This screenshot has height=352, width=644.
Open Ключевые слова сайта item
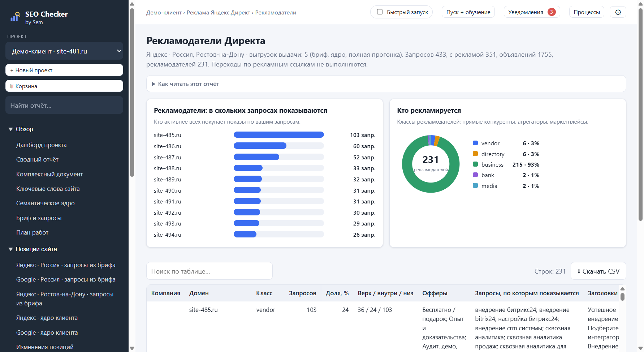click(x=48, y=189)
